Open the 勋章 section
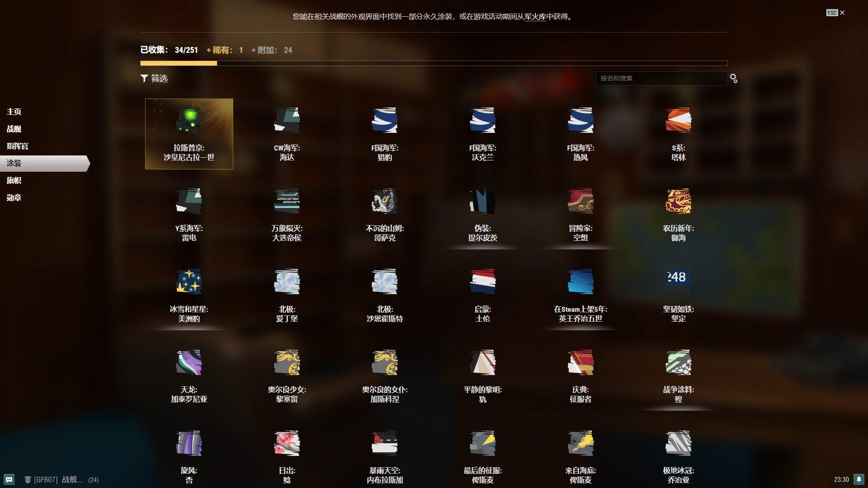The image size is (868, 488). click(x=14, y=197)
